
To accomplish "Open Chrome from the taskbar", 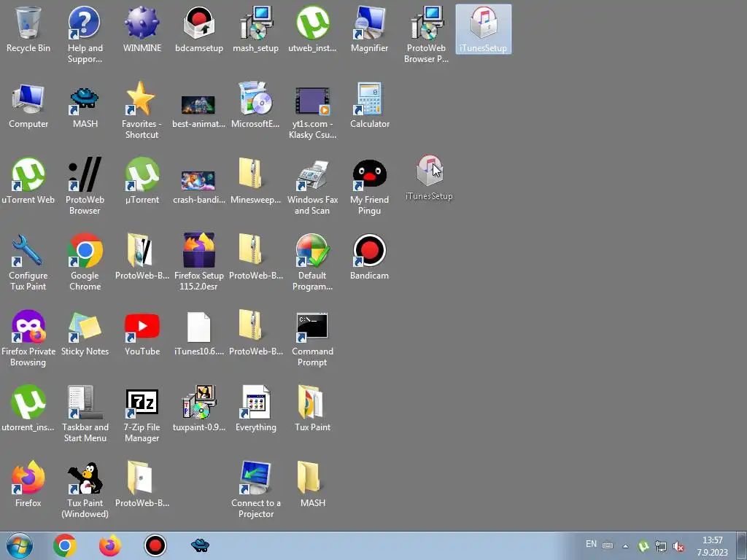I will point(65,545).
